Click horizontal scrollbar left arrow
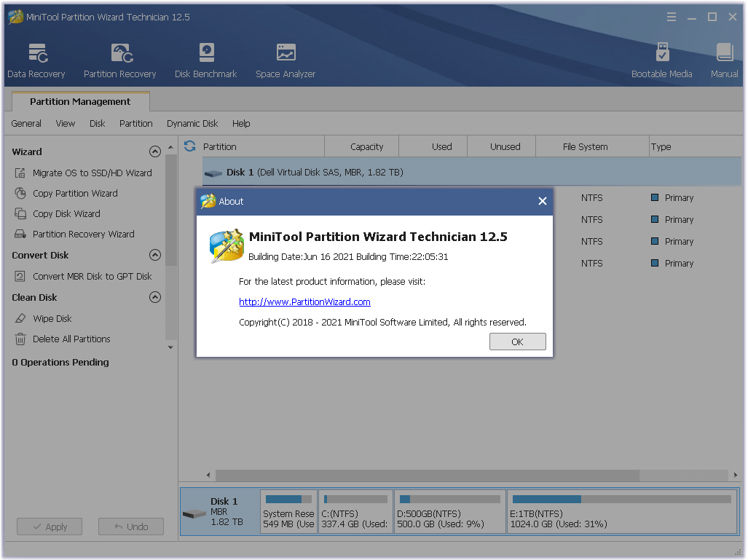 (208, 475)
